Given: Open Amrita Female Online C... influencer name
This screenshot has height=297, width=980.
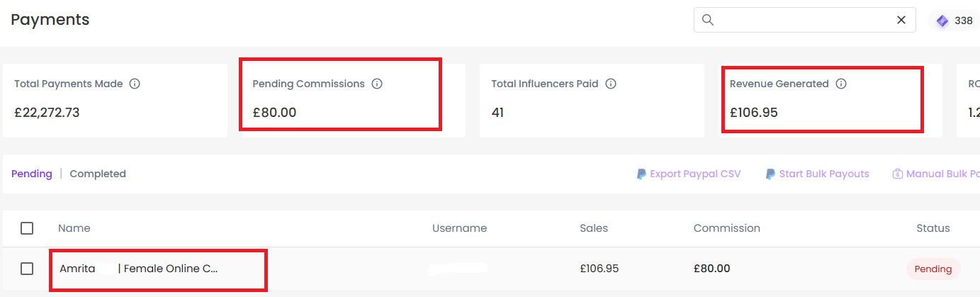Looking at the screenshot, I should coord(139,269).
